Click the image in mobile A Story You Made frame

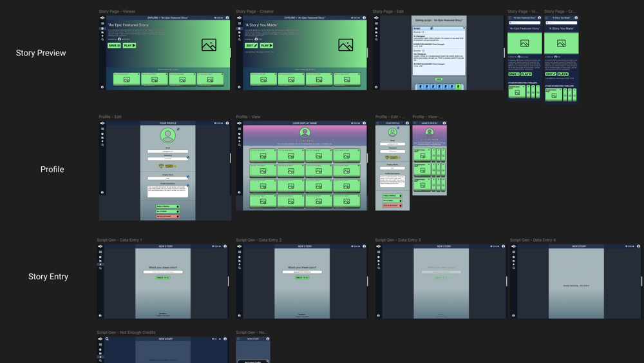(561, 43)
